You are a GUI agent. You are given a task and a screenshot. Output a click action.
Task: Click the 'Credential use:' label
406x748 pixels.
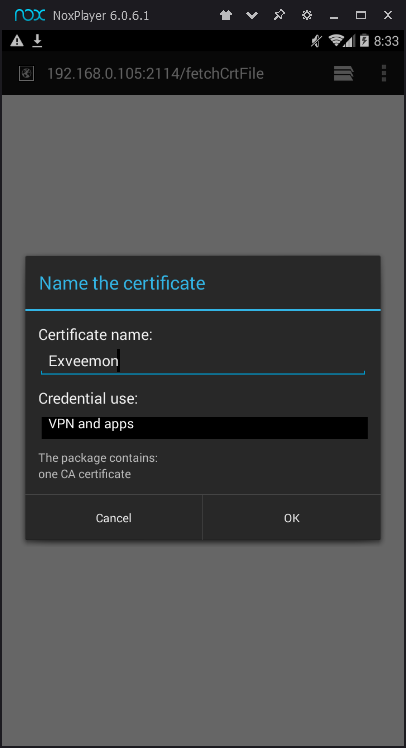(x=88, y=398)
